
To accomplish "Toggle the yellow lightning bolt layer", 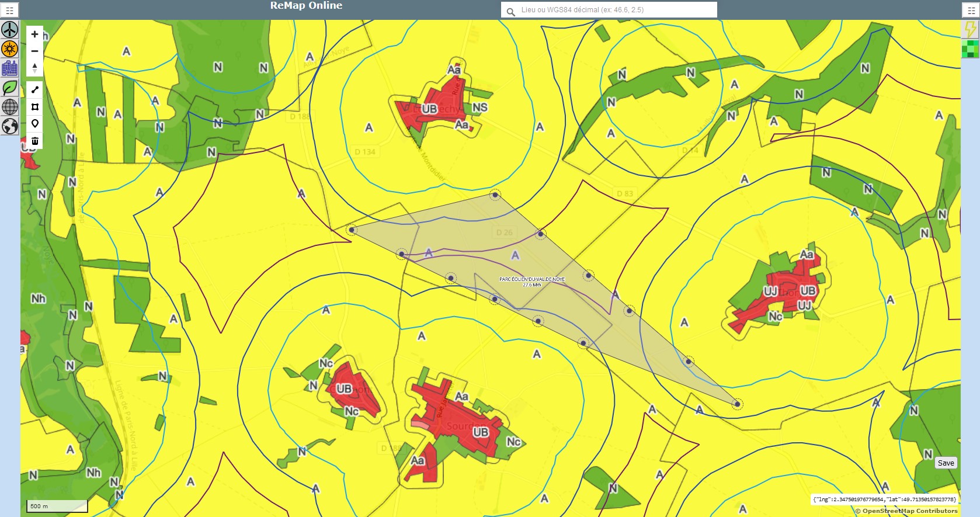I will pyautogui.click(x=971, y=30).
